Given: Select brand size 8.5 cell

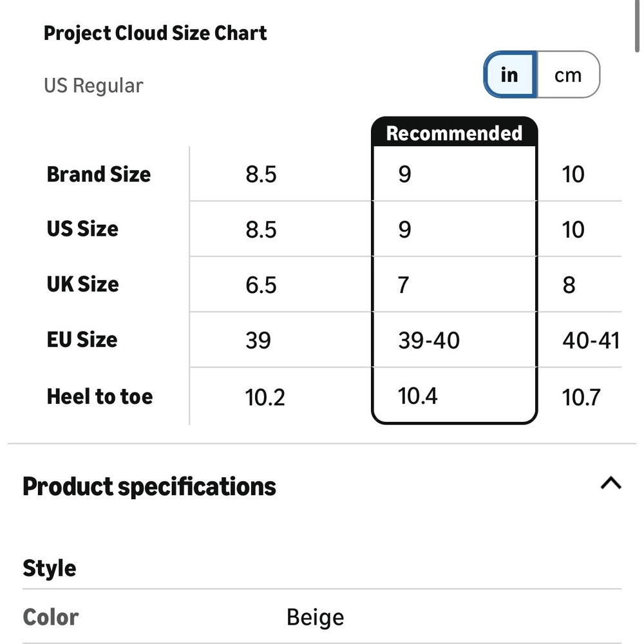Looking at the screenshot, I should [x=261, y=174].
